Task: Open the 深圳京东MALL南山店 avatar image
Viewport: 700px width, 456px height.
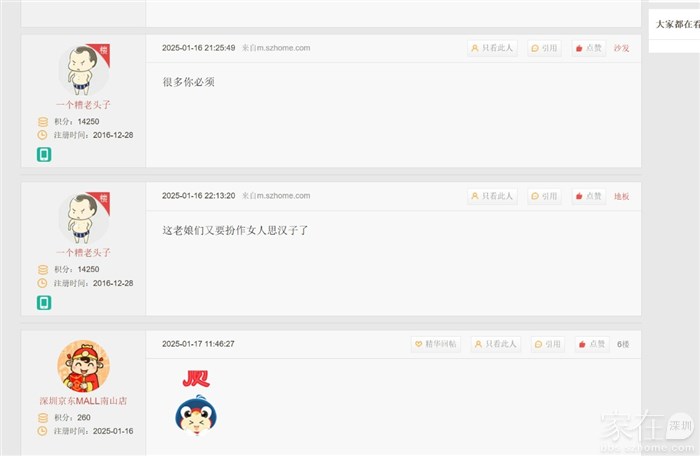Action: 83,366
